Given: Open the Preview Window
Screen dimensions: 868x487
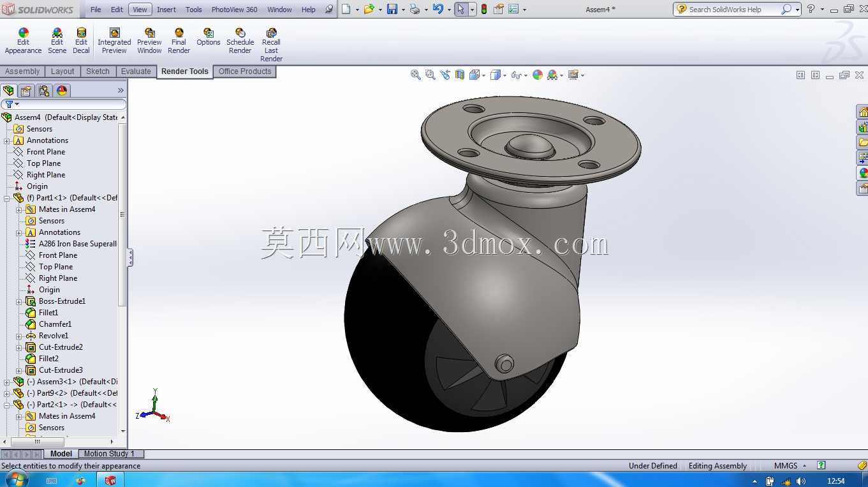Looking at the screenshot, I should (149, 41).
